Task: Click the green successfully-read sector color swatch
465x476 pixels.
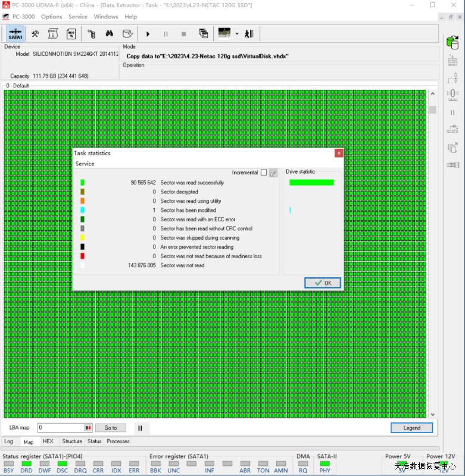Action: point(83,183)
